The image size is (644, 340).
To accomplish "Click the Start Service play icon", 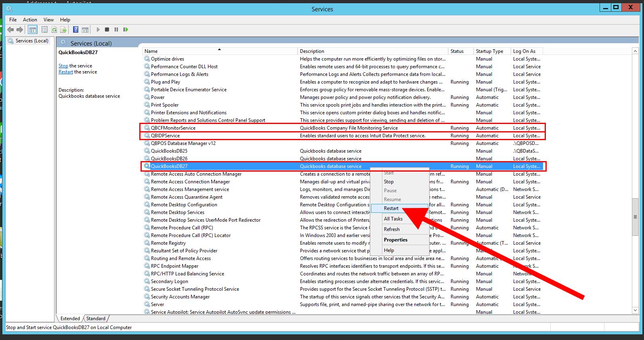I will pyautogui.click(x=98, y=29).
